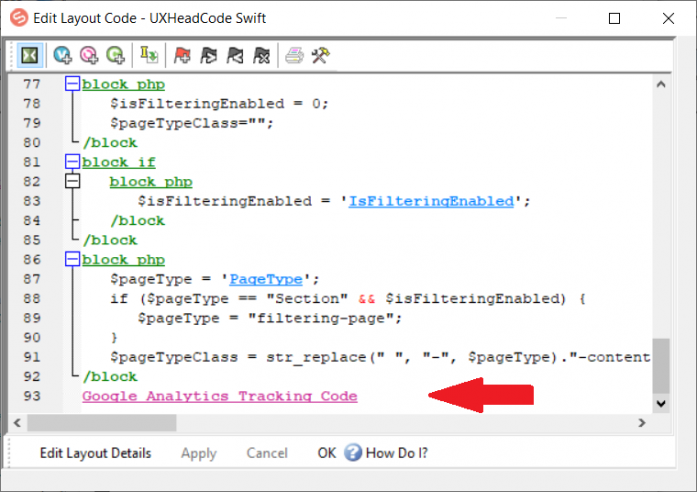Click the Edit Layout Details button
The height and width of the screenshot is (492, 697).
(x=95, y=453)
